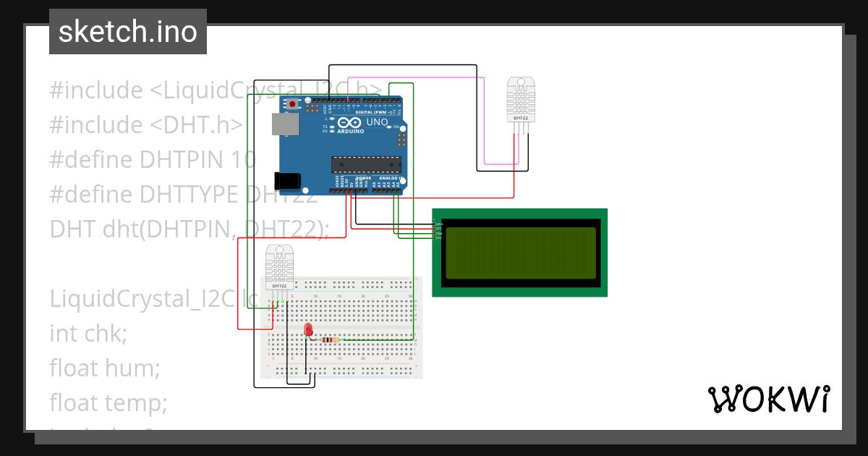The image size is (868, 456).
Task: Click the TX indicator LED on the Arduino
Action: pyautogui.click(x=331, y=126)
